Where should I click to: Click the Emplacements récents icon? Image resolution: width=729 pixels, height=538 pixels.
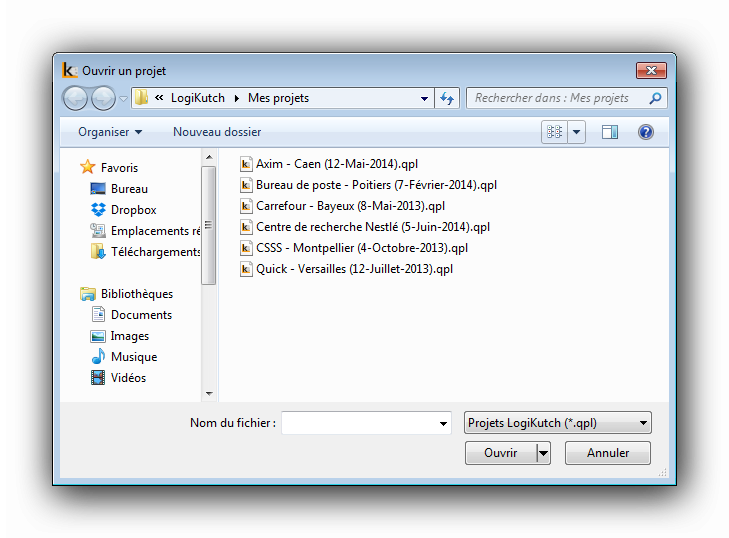coord(98,230)
